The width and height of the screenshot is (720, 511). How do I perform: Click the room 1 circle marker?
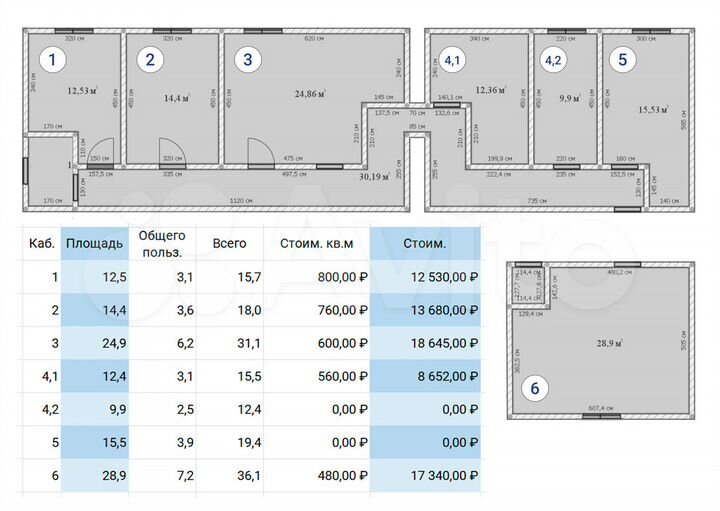(x=53, y=60)
